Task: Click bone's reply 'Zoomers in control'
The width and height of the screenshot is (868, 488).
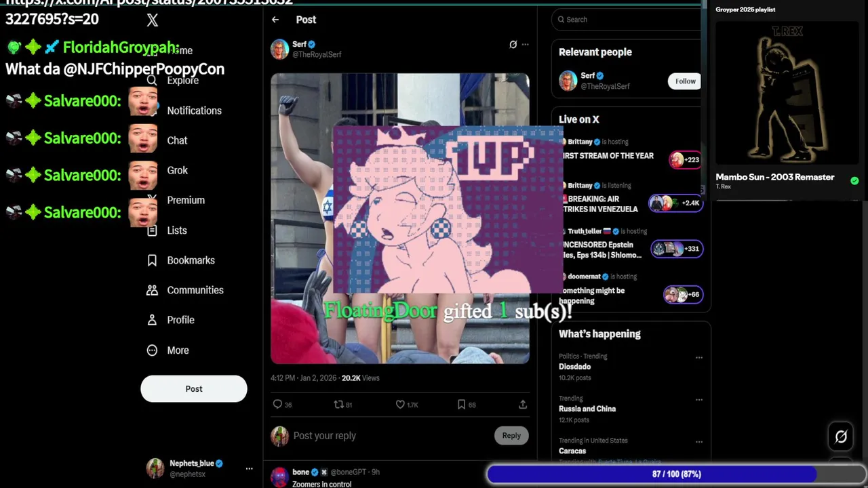Action: [x=321, y=484]
